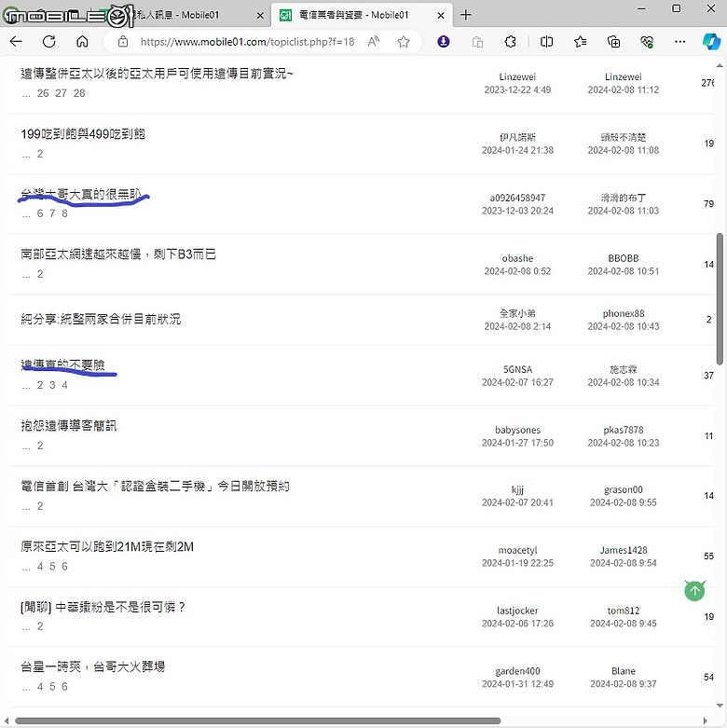Open thread 台灣大哥大真的很無恥
Image resolution: width=727 pixels, height=728 pixels.
pyautogui.click(x=81, y=194)
